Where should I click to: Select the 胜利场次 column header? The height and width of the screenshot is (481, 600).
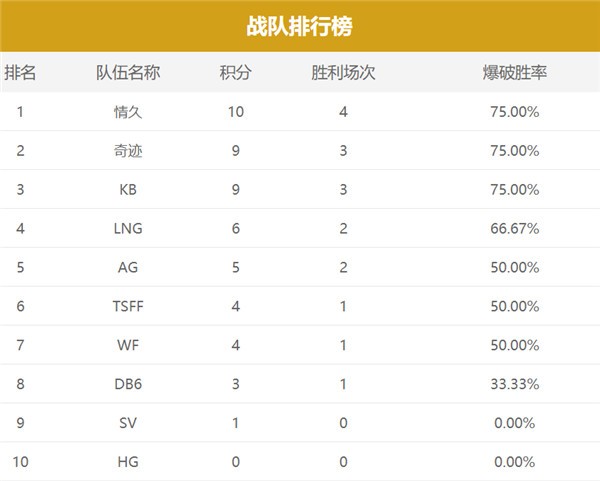[x=343, y=73]
